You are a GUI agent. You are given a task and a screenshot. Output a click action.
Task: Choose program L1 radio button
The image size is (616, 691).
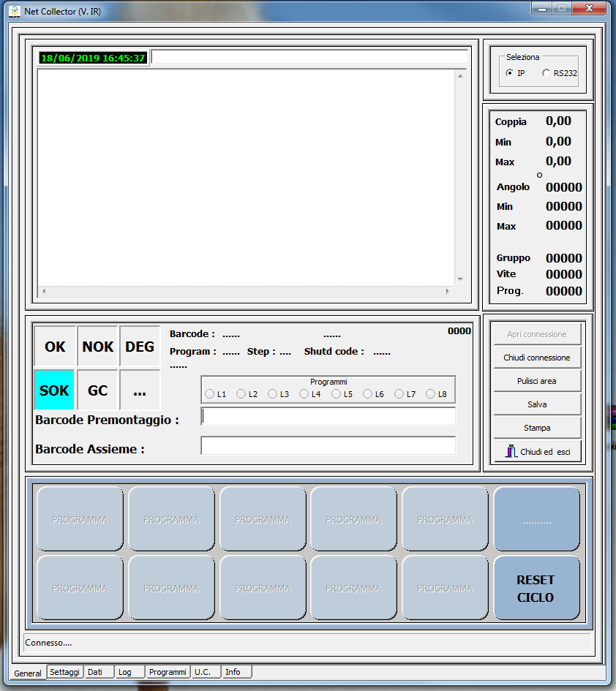pos(209,393)
